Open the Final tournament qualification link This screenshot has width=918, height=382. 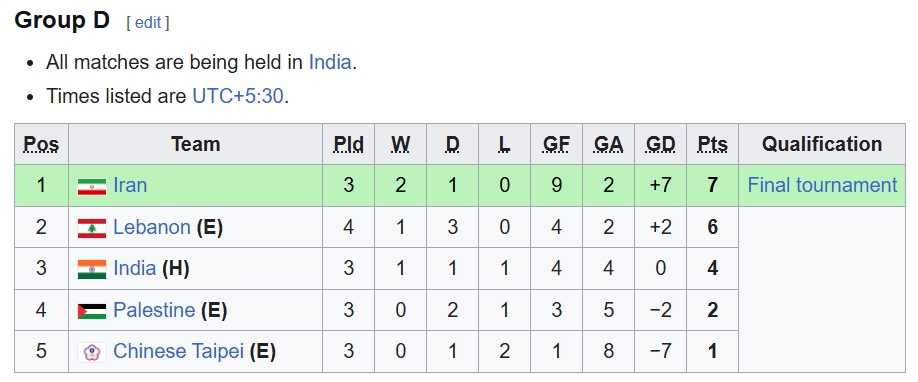[823, 186]
